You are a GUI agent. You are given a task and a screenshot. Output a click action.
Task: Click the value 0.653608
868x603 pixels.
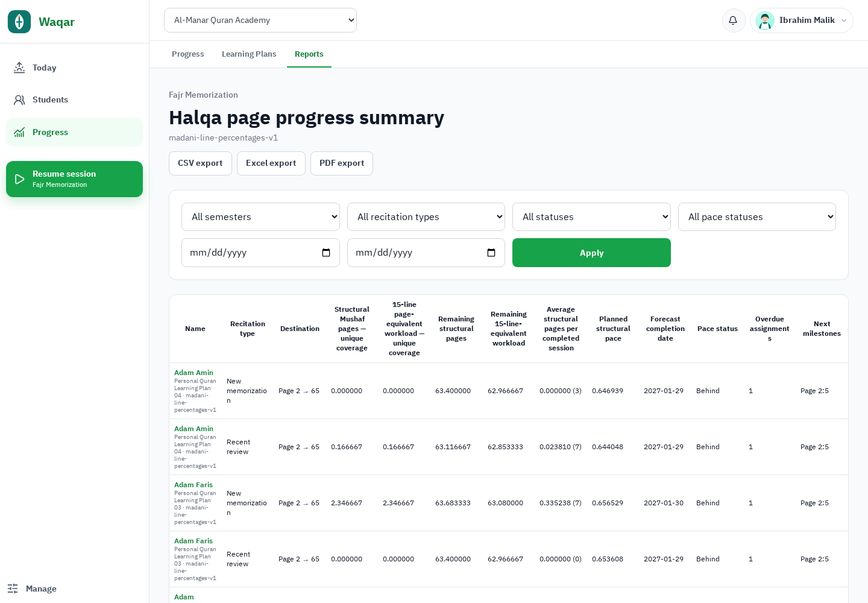608,559
